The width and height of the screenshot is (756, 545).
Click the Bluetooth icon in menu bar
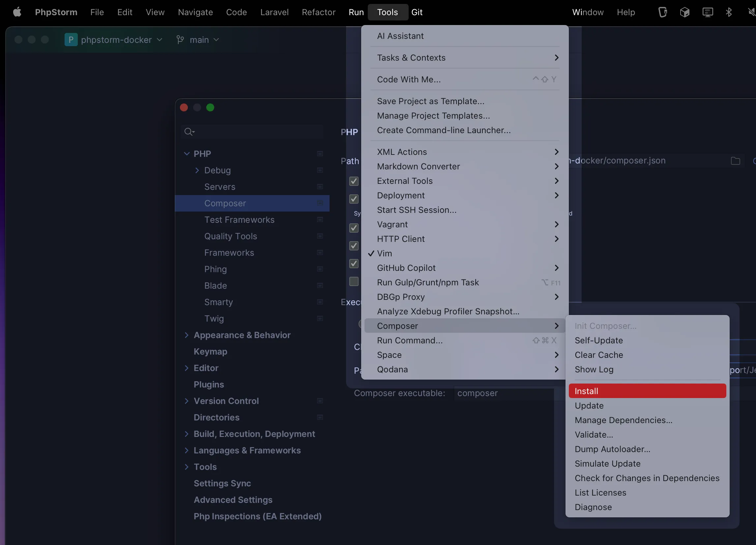pos(729,12)
